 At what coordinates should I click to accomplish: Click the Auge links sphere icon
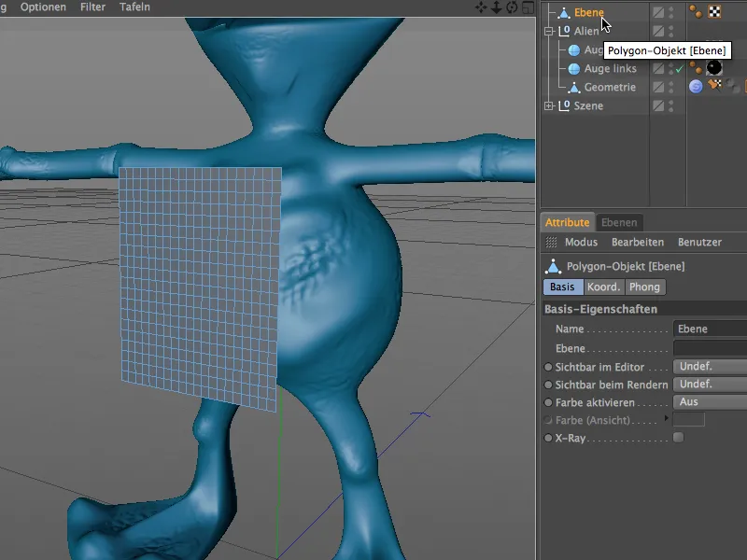click(x=574, y=68)
